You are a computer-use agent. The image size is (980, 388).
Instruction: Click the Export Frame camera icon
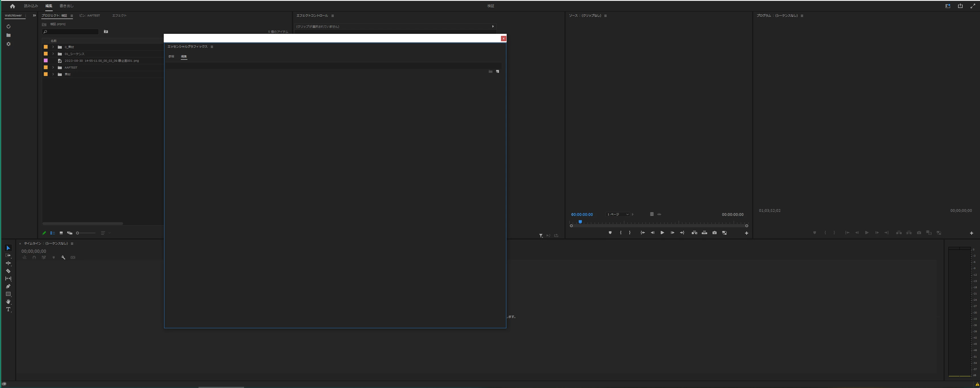click(x=715, y=233)
